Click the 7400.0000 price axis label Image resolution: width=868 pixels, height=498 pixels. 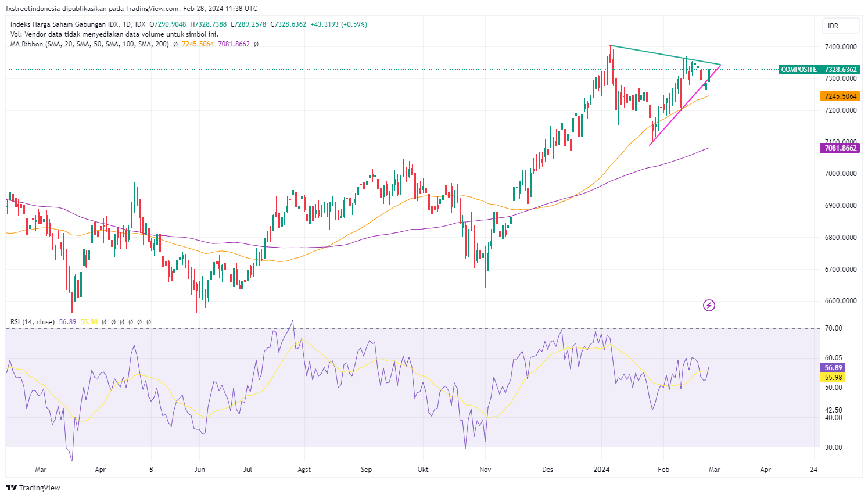[x=841, y=47]
